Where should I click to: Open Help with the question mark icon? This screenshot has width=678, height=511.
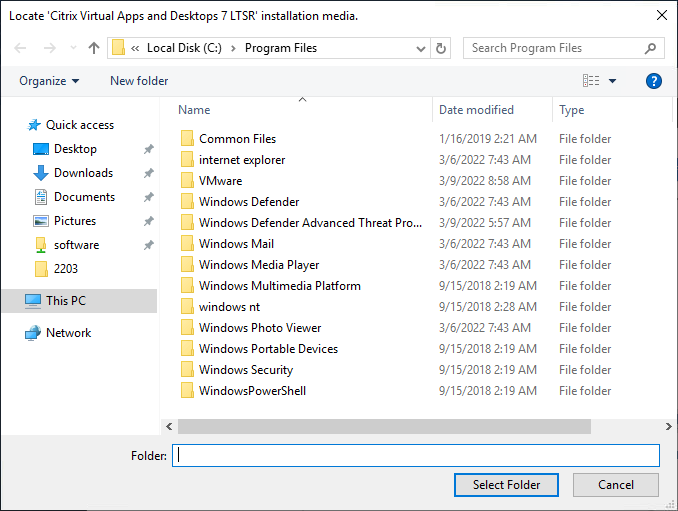pyautogui.click(x=654, y=81)
